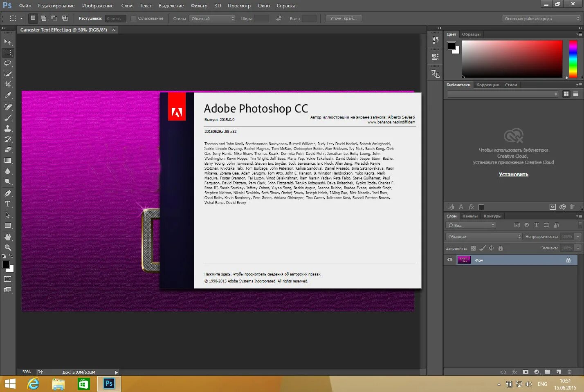This screenshot has height=392, width=584.
Task: Open the Заливка fill arrow
Action: coord(578,248)
